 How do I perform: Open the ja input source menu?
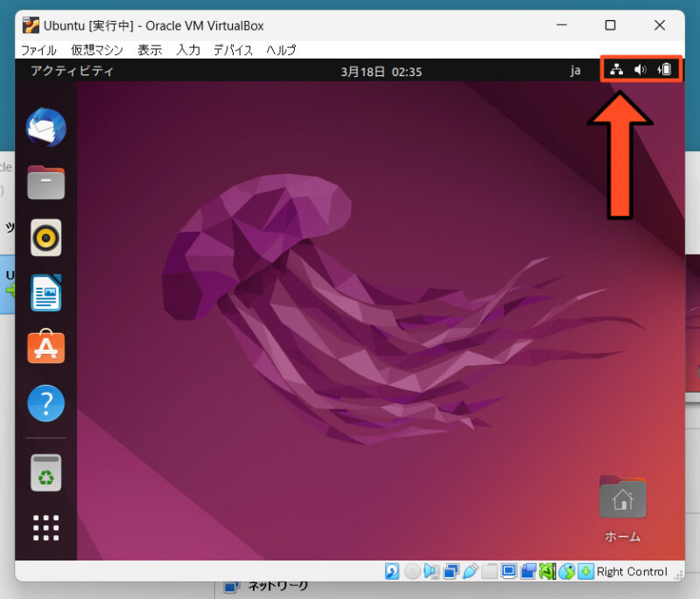pyautogui.click(x=575, y=71)
